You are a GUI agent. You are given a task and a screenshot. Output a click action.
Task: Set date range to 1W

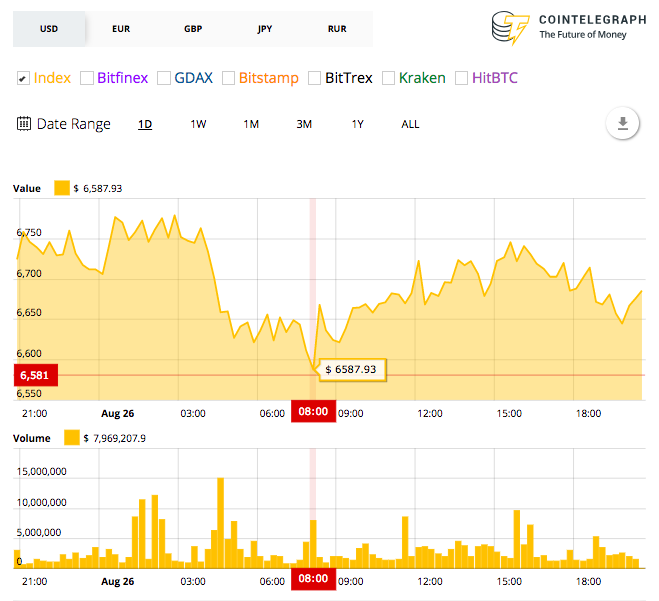(198, 124)
